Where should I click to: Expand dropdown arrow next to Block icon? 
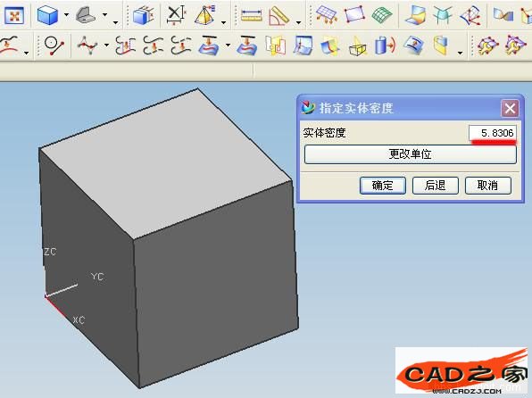[x=66, y=14]
